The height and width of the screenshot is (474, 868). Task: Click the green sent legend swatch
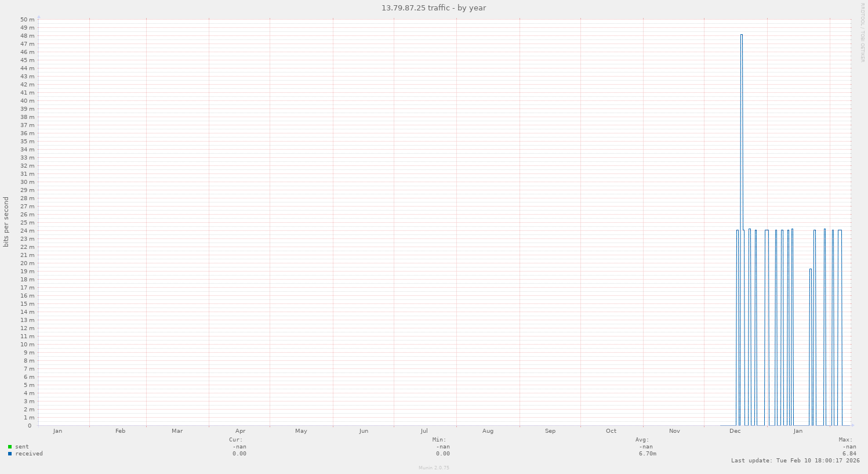tap(10, 447)
